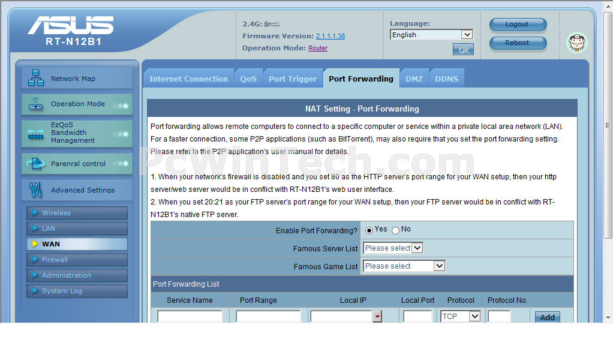Switch to the Port Trigger tab

click(293, 79)
